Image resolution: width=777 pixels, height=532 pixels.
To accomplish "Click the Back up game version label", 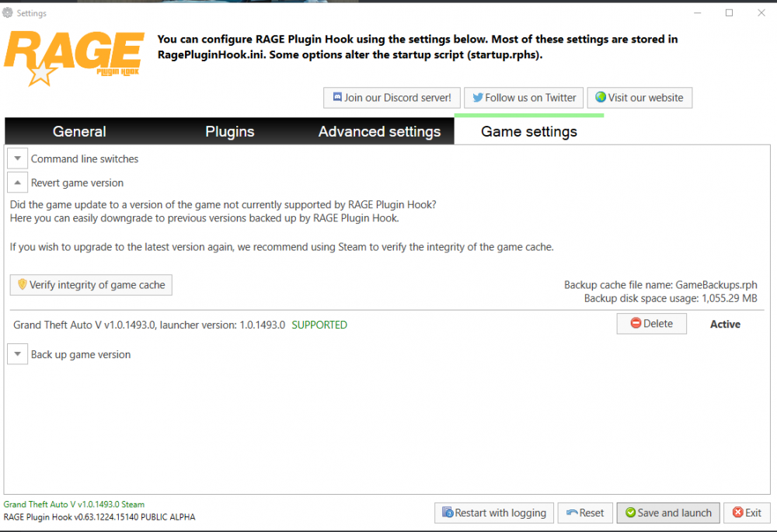I will [81, 355].
